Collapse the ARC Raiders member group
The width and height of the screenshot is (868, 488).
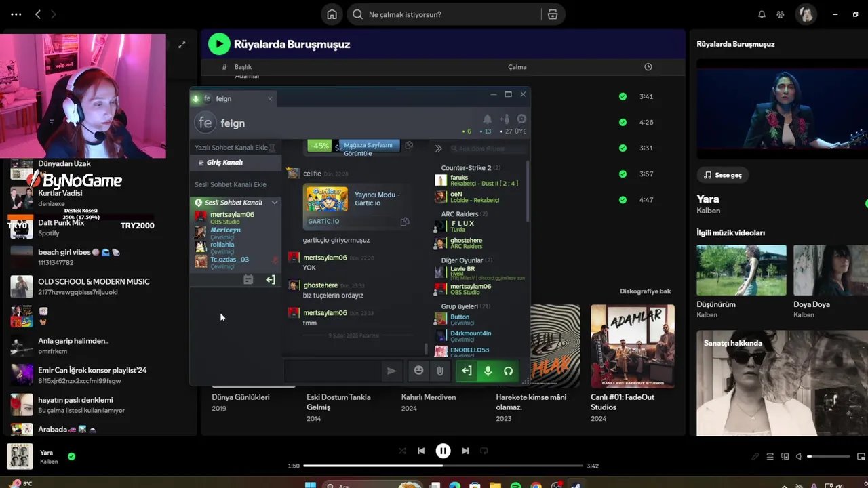tap(464, 214)
